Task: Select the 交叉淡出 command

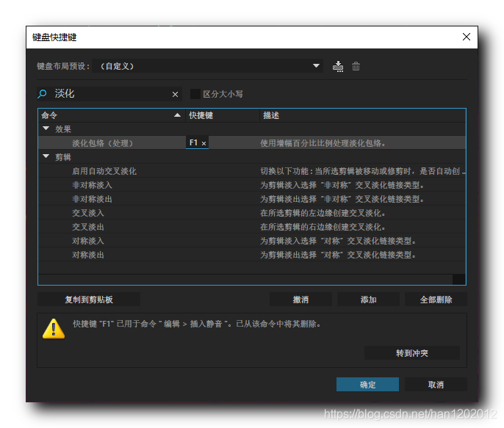Action: (87, 227)
